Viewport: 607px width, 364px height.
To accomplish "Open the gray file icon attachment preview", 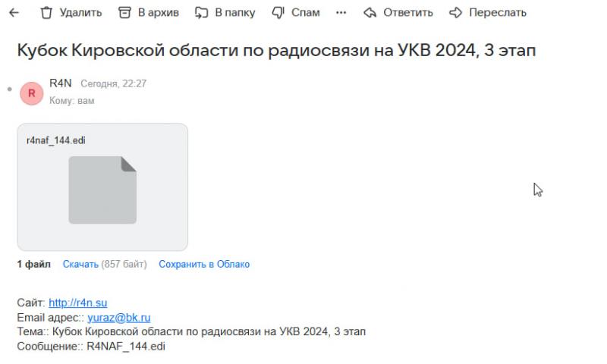I will 102,190.
